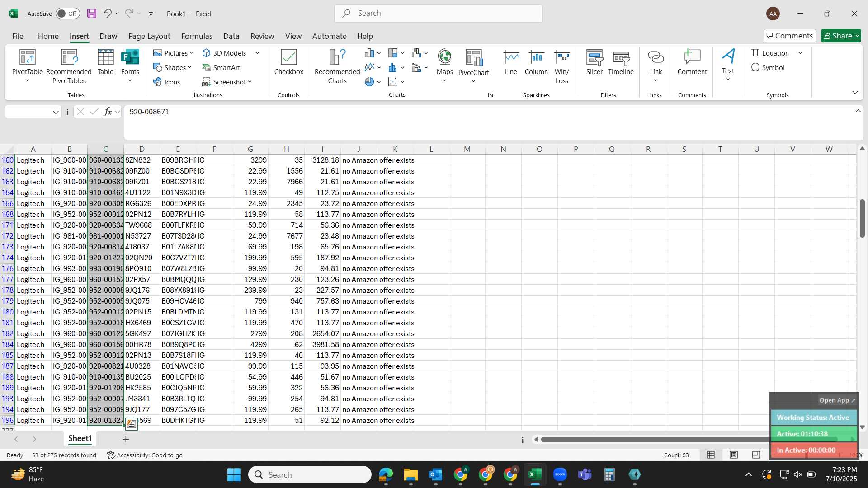This screenshot has height=488, width=868.
Task: Open the 3D Models dropdown arrow
Action: 257,53
